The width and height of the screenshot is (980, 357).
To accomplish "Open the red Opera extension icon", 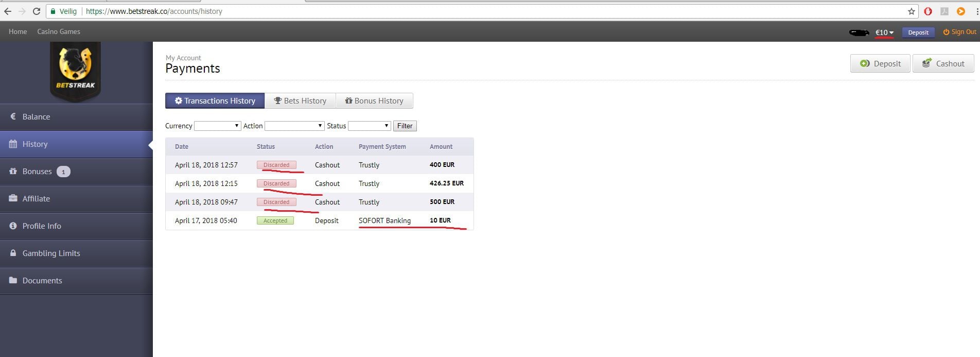I will (x=928, y=11).
